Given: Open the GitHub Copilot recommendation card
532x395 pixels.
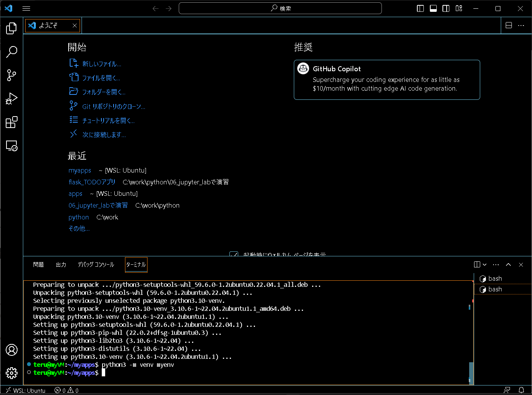Looking at the screenshot, I should [387, 80].
